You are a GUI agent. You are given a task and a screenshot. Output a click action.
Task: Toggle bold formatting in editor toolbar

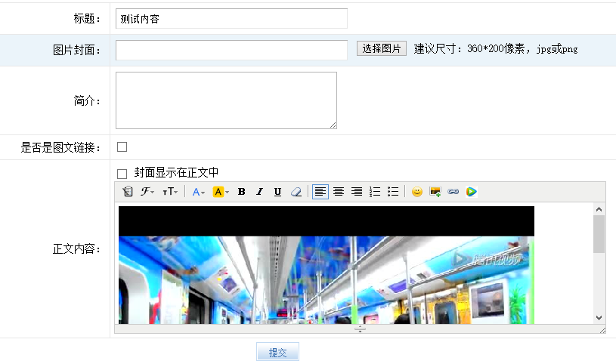pyautogui.click(x=242, y=192)
